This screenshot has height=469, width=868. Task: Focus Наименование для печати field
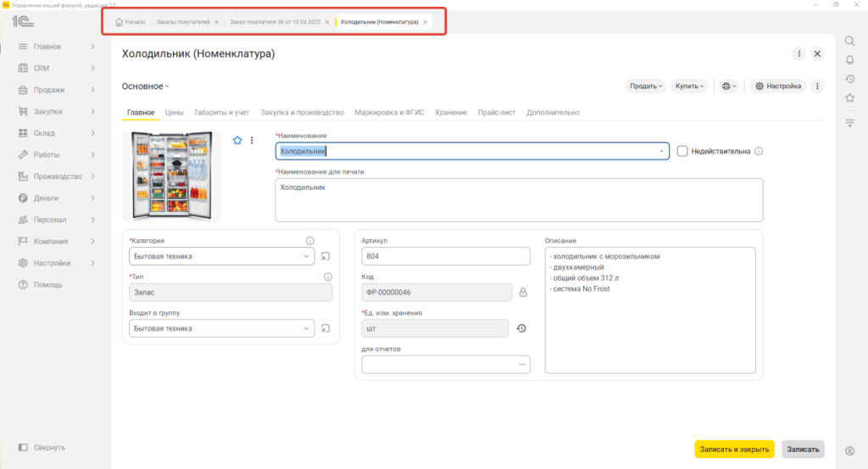pyautogui.click(x=519, y=200)
